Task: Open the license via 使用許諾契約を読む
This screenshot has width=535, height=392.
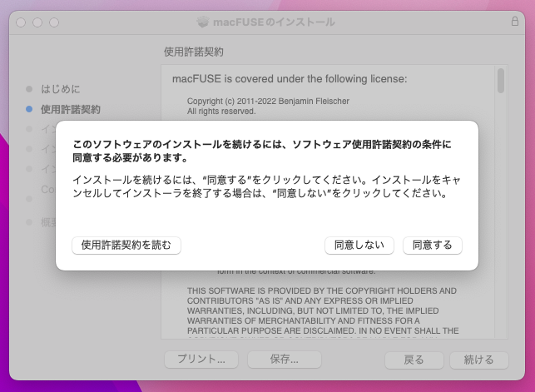Action: coord(126,245)
